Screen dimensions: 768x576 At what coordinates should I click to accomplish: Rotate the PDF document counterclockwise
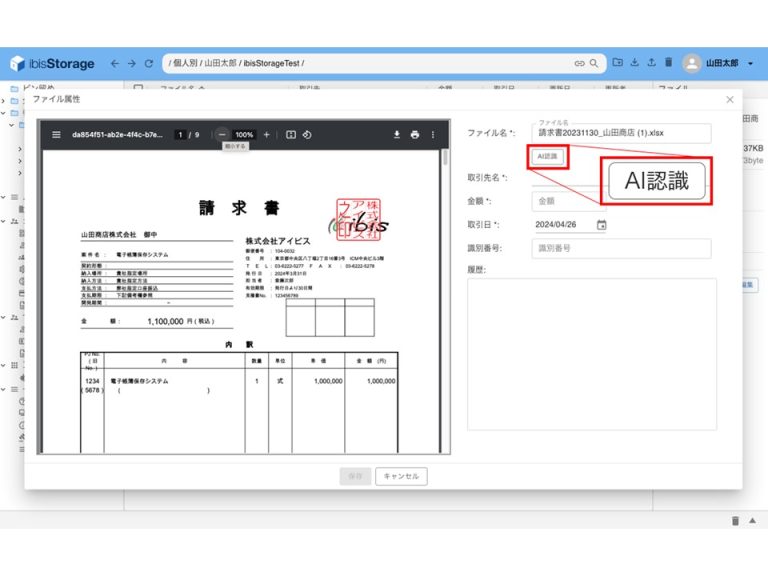pos(308,135)
